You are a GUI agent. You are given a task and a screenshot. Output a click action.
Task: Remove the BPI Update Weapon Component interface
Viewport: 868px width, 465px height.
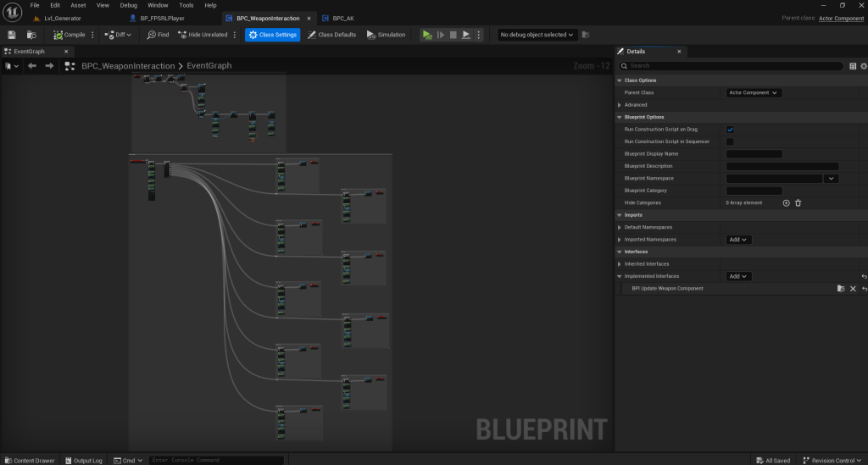(x=853, y=289)
